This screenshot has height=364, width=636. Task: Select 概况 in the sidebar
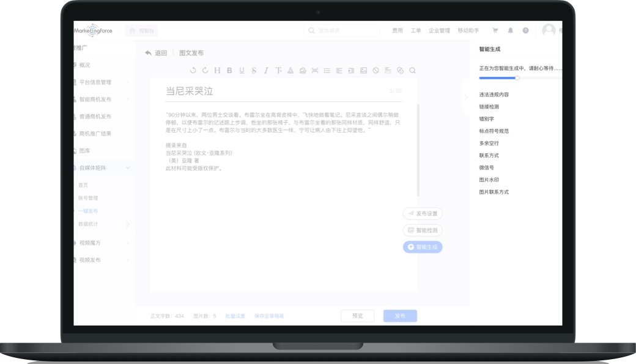[x=85, y=65]
